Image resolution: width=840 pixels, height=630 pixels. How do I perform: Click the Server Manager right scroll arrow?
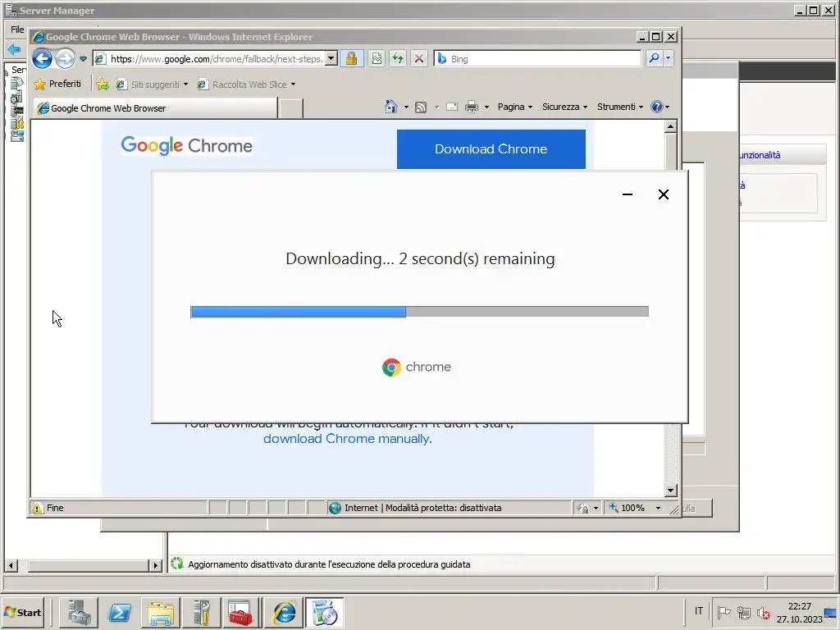click(155, 565)
